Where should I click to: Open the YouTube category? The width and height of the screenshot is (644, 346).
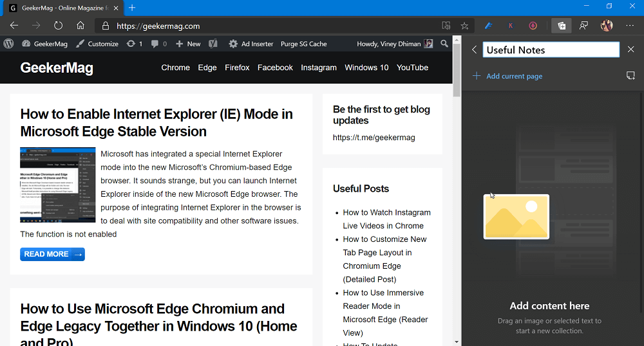[x=412, y=68]
